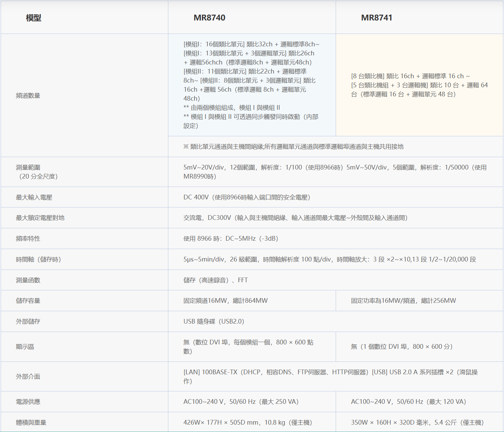Click the 頻率特性 row label
The width and height of the screenshot is (504, 432).
click(28, 239)
